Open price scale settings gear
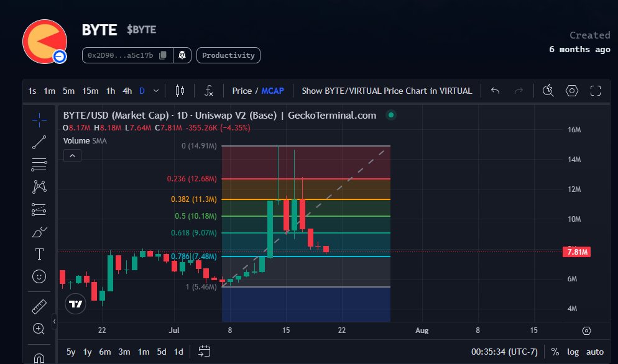This screenshot has width=618, height=364. pyautogui.click(x=586, y=330)
